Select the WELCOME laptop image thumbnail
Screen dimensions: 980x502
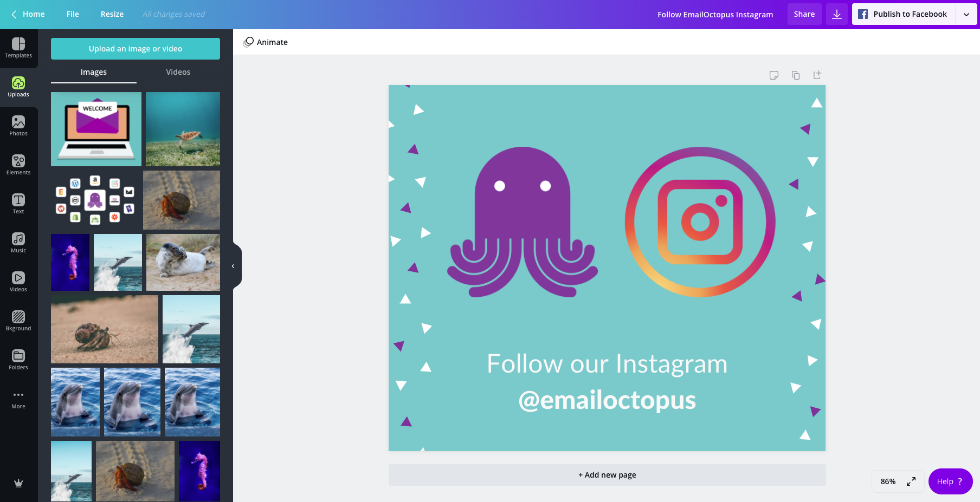click(x=96, y=129)
